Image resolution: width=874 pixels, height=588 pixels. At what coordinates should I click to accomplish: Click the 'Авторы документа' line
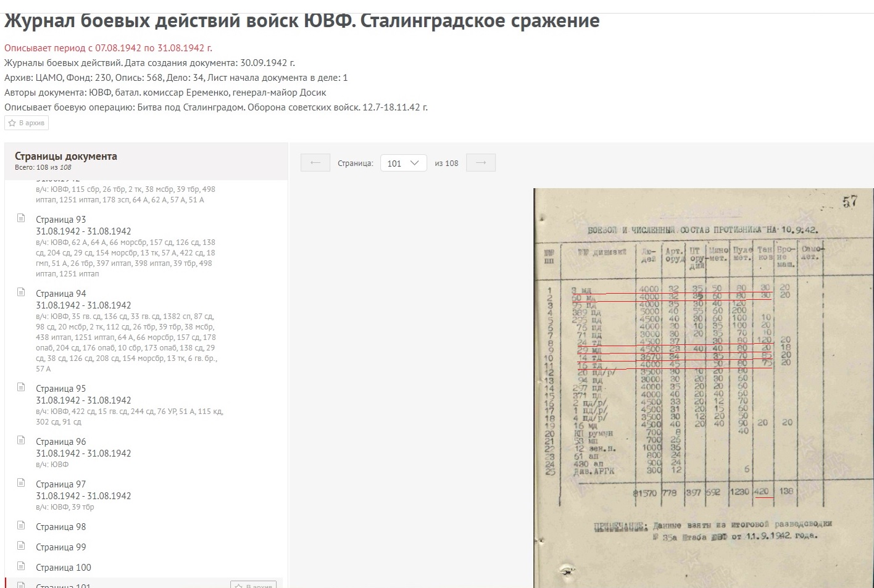[x=165, y=93]
